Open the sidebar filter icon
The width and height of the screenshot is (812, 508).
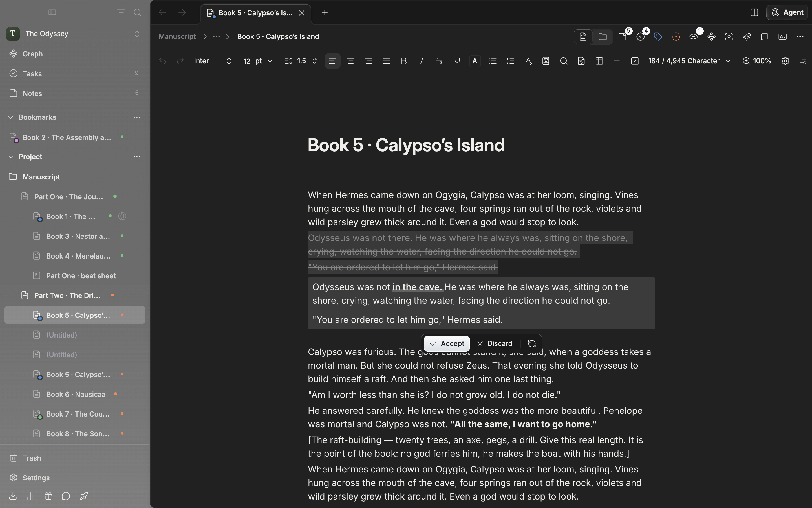[x=121, y=12]
